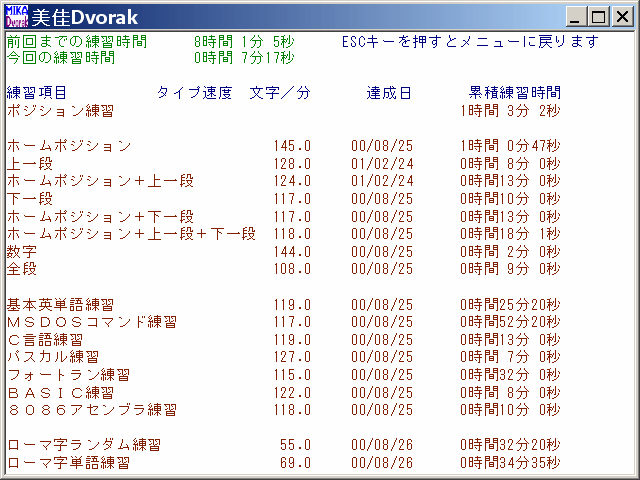Screen dimensions: 640x480
Task: Select the 数字 practice entry
Action: (22, 252)
